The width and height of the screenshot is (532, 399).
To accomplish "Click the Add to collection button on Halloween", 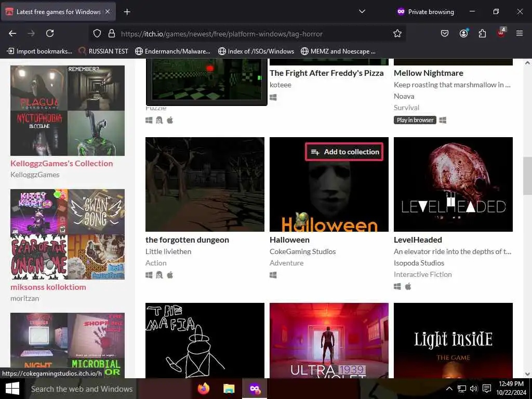I will coord(344,152).
